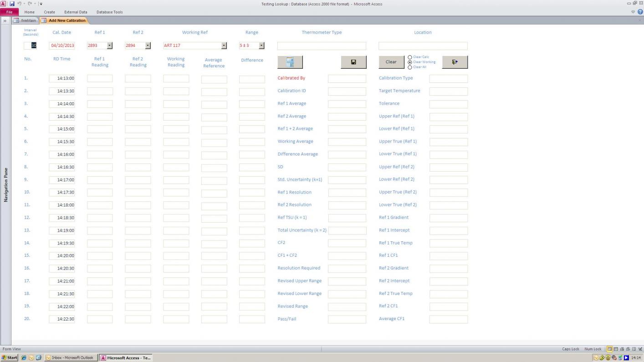The image size is (644, 362).
Task: Switch to Datasheet View status icon
Action: coord(616,349)
